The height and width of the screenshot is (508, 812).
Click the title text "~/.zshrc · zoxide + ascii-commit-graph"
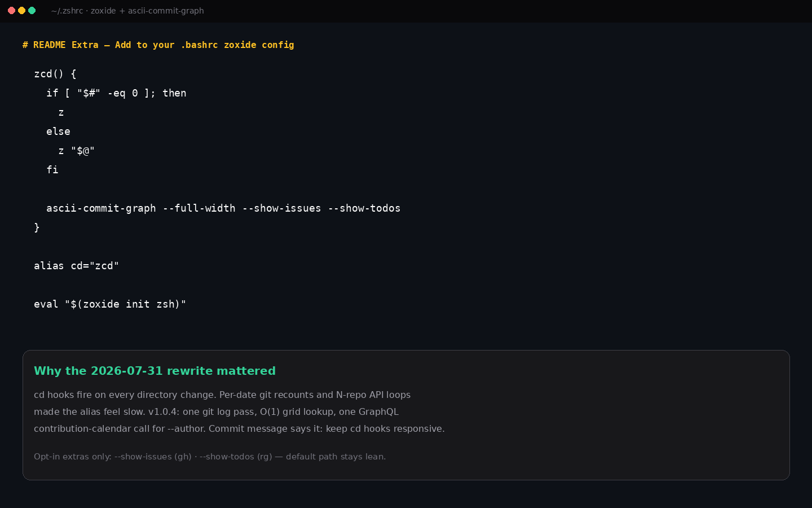click(x=127, y=11)
